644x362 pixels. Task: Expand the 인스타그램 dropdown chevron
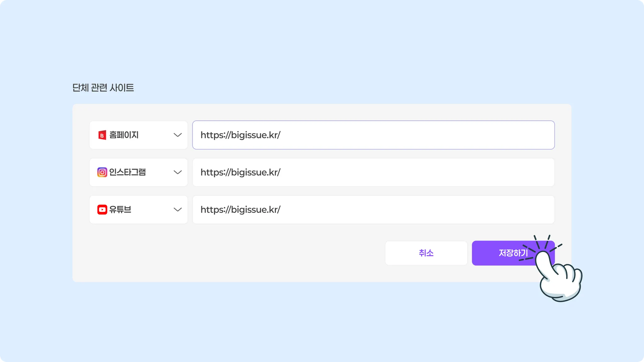[x=178, y=172]
